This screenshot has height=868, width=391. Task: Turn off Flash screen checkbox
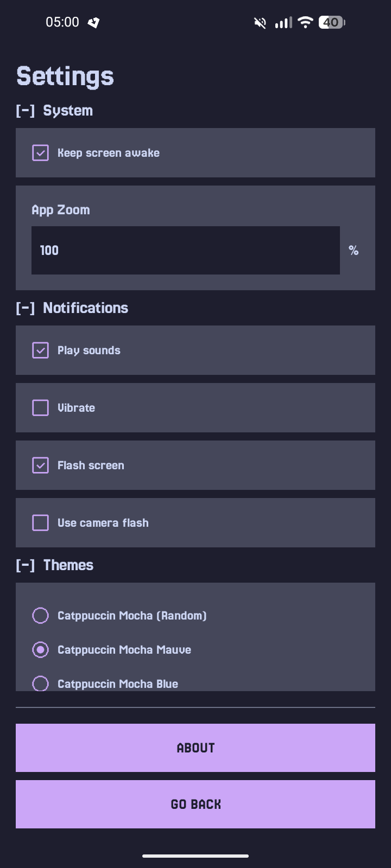click(x=41, y=465)
